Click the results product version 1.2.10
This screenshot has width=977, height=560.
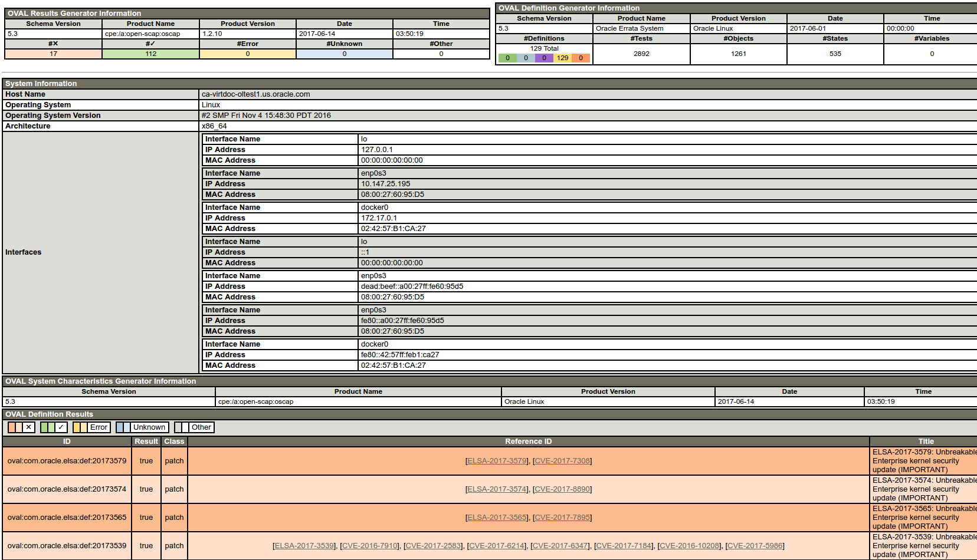coord(212,34)
